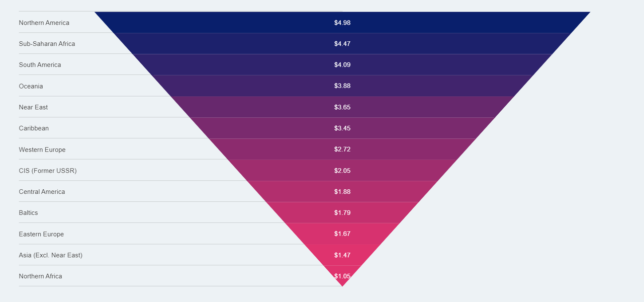644x302 pixels.
Task: Click the $3.88 value in funnel
Action: click(342, 86)
